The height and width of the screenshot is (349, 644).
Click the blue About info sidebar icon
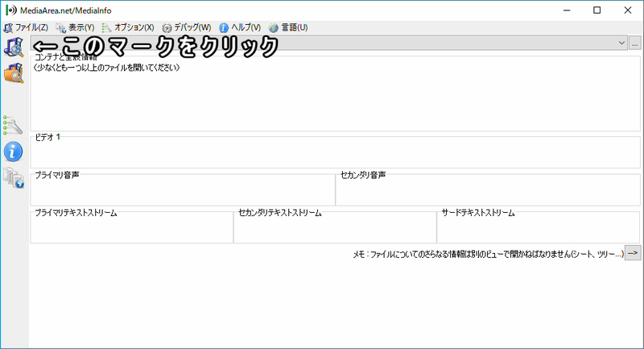coord(14,151)
